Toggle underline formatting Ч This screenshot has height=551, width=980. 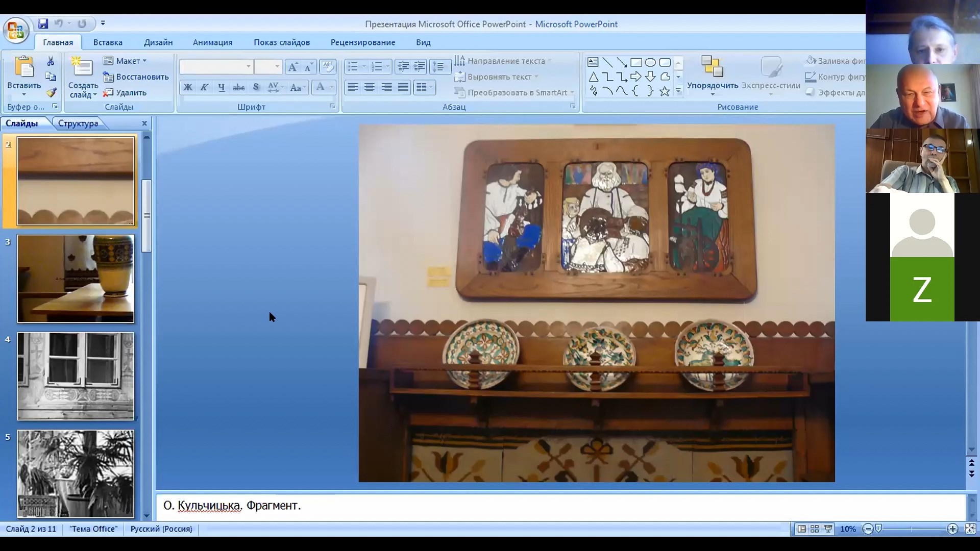[x=222, y=87]
